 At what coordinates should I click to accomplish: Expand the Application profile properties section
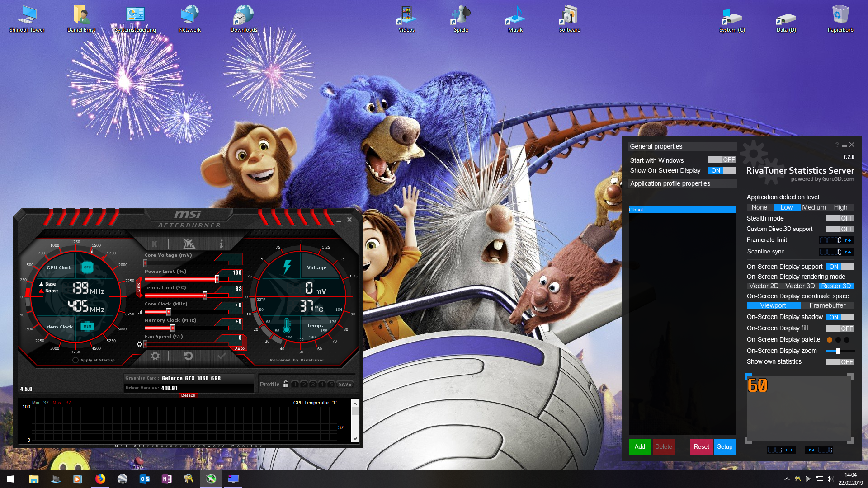670,183
